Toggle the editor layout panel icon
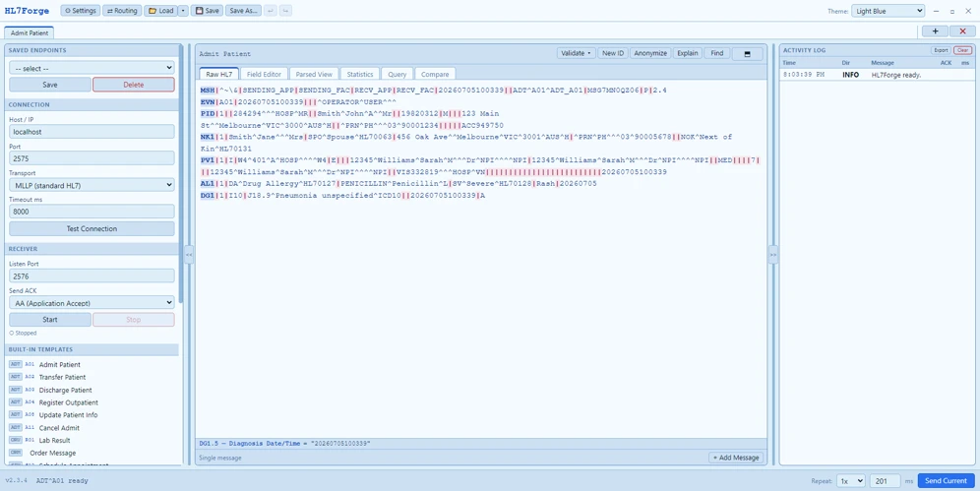The image size is (980, 491). point(747,54)
